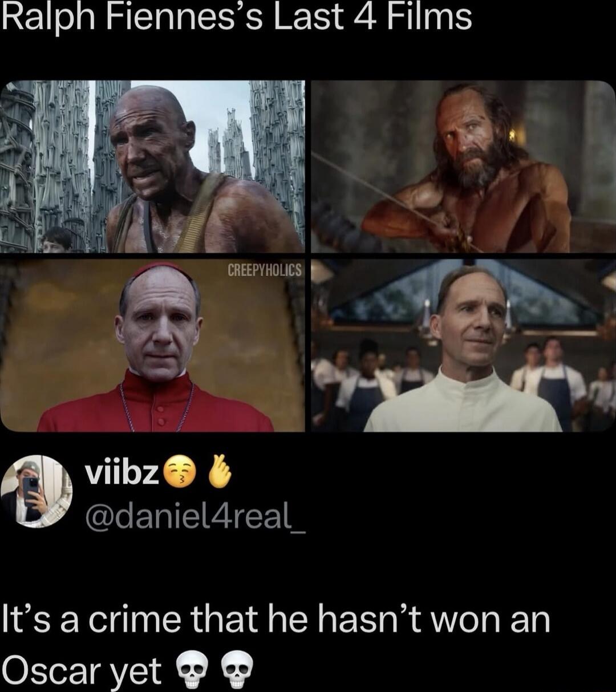Open the white chef jacket film still
Image resolution: width=616 pixels, height=692 pixels.
463,345
